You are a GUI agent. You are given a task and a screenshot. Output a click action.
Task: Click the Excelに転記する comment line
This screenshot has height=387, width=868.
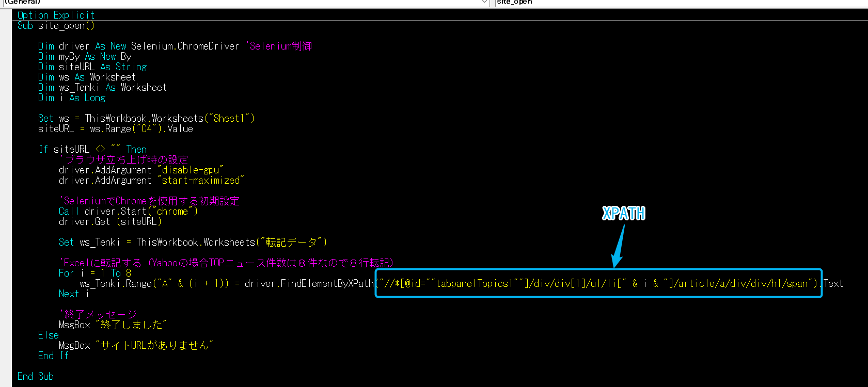pyautogui.click(x=226, y=263)
